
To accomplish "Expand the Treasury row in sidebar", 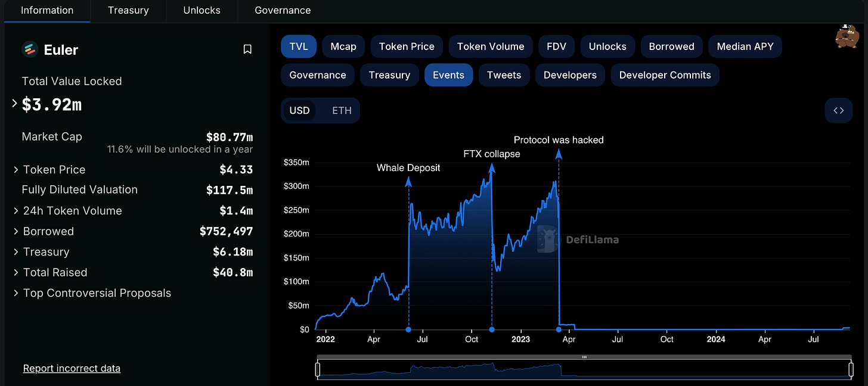I will pos(15,252).
